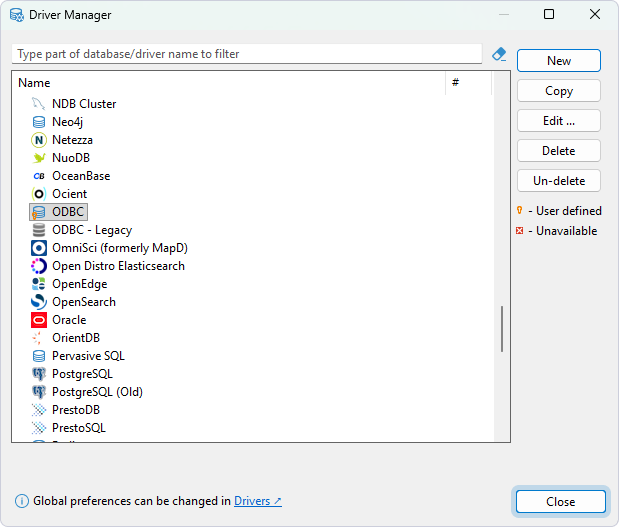Clear the filter with the eraser icon
619x527 pixels.
(499, 54)
